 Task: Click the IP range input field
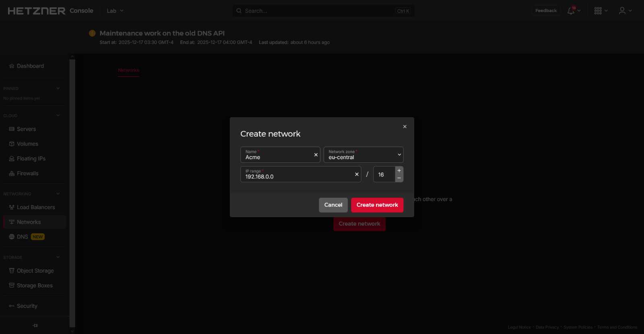click(x=296, y=176)
